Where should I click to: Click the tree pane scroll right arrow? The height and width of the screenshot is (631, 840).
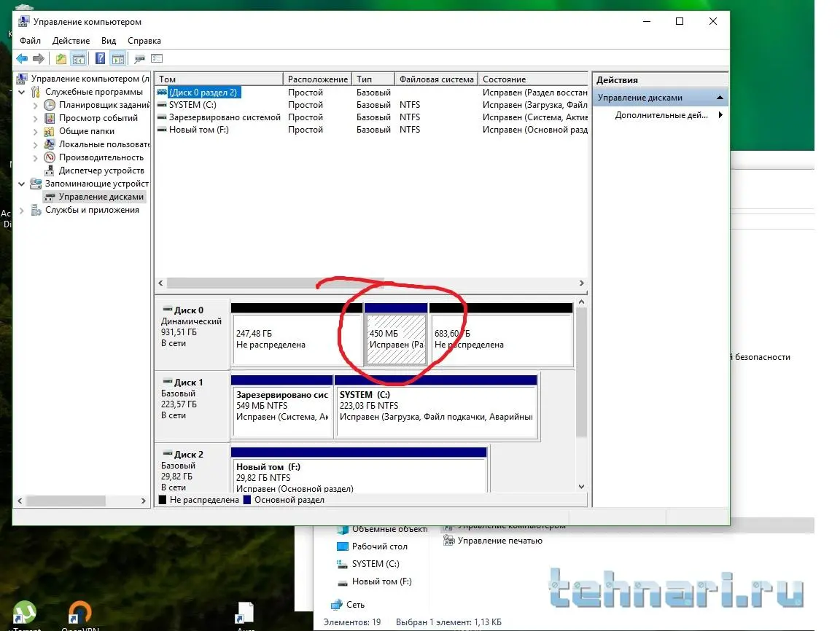coord(143,501)
